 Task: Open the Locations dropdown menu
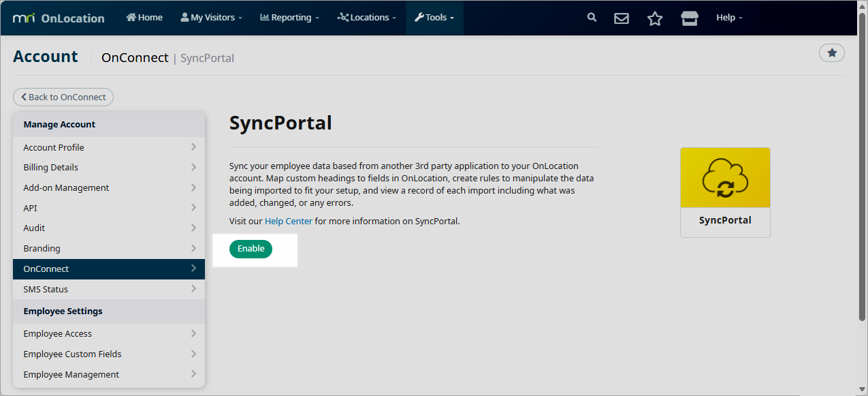coord(366,18)
